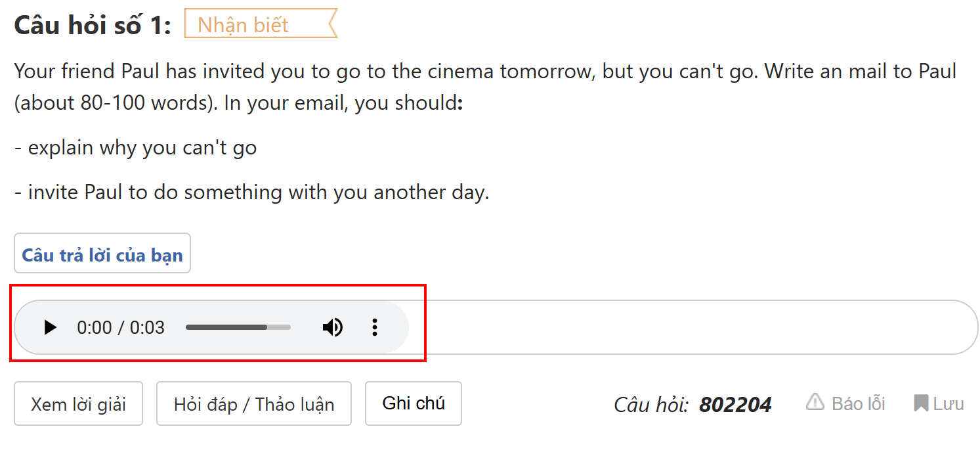Click the warning triangle report icon
Image resolution: width=980 pixels, height=458 pixels.
click(x=815, y=402)
